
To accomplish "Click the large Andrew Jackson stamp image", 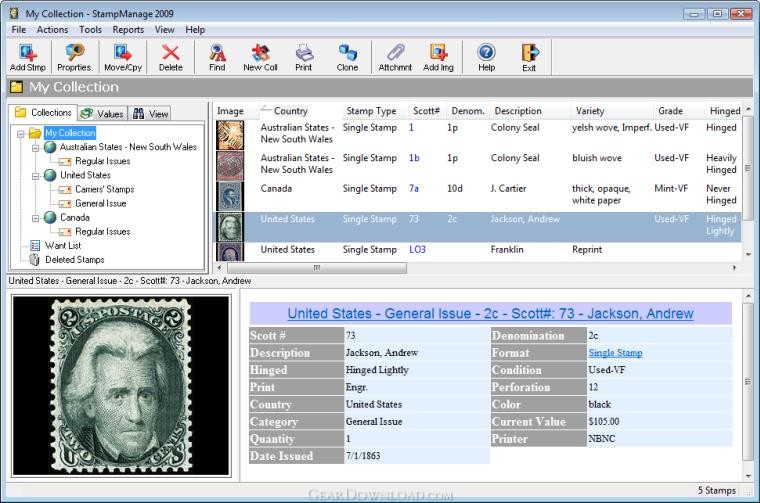I will click(x=121, y=386).
